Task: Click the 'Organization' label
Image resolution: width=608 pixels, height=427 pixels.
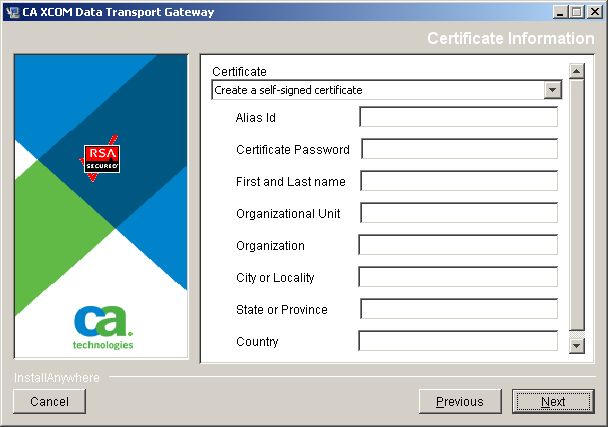Action: pos(270,245)
